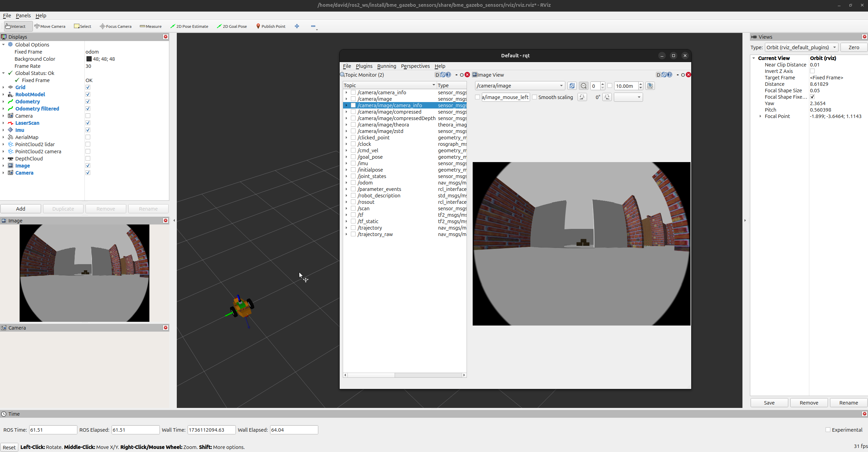This screenshot has height=452, width=868.
Task: Select the Focus Camera tool
Action: 116,26
